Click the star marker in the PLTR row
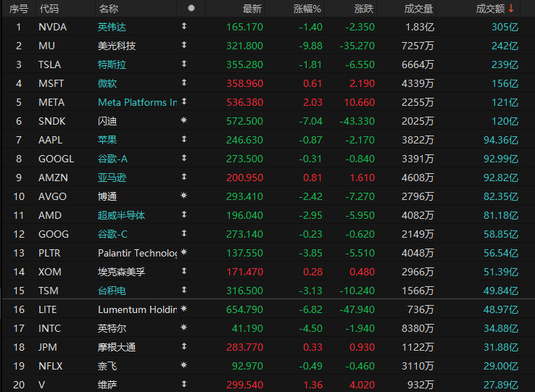 pos(184,252)
